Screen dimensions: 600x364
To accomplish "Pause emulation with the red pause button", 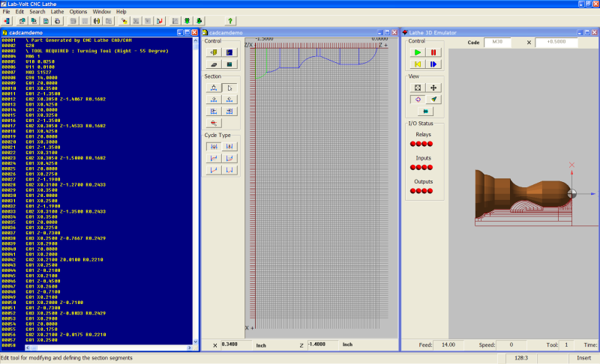I will coord(433,52).
